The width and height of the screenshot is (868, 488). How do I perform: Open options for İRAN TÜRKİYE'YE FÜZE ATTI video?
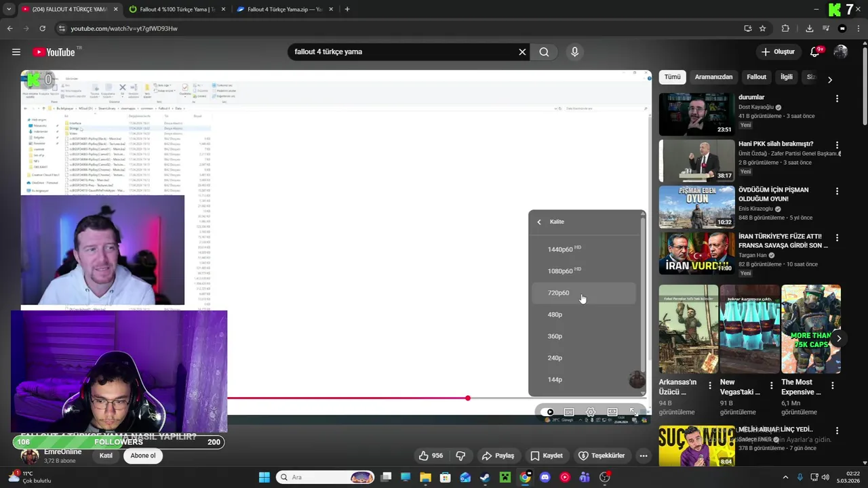pyautogui.click(x=837, y=238)
